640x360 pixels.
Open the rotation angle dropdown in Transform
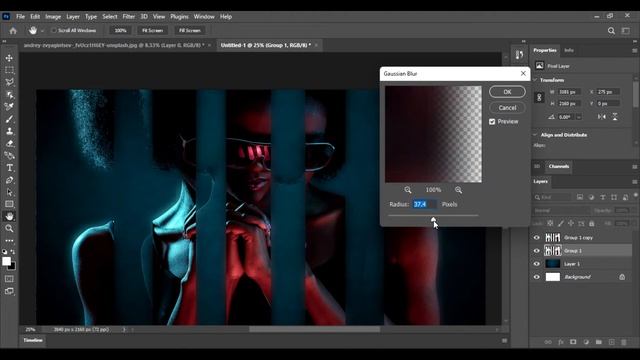(579, 117)
